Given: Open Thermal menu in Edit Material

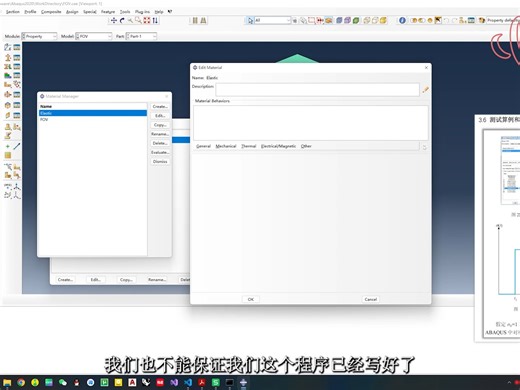Looking at the screenshot, I should (249, 146).
